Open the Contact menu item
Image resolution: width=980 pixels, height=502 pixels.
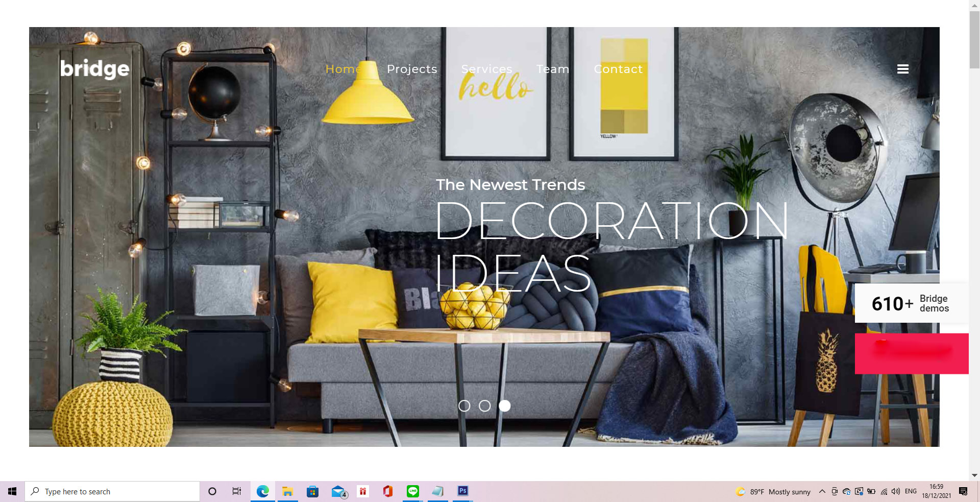click(618, 69)
